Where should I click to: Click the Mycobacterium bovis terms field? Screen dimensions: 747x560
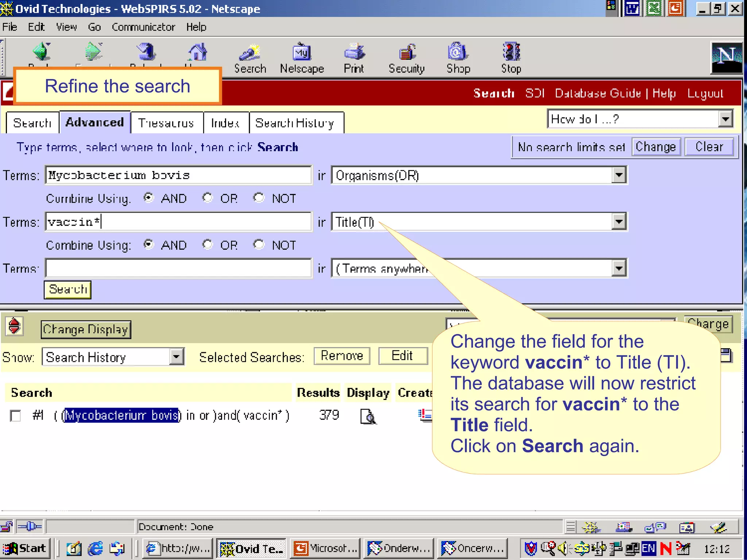(x=178, y=175)
